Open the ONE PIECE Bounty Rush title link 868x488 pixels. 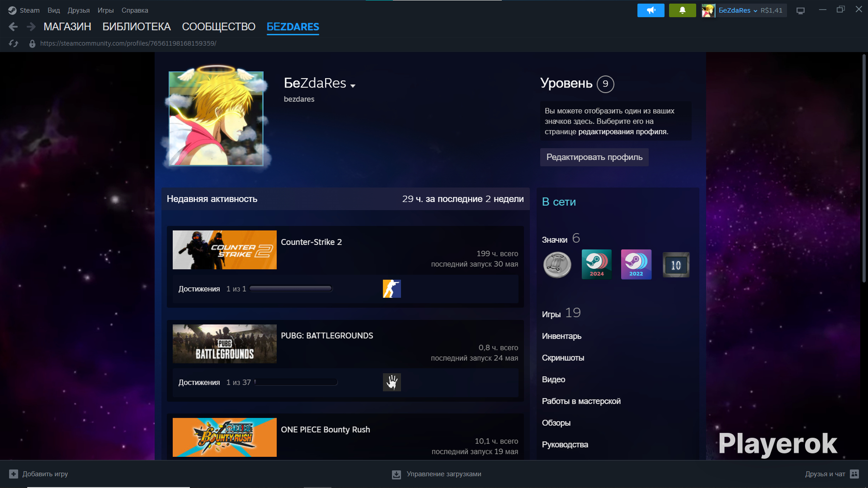(x=326, y=429)
